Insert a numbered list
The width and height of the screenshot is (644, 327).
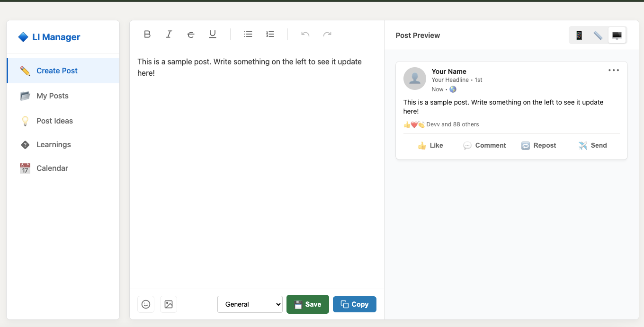pos(270,34)
